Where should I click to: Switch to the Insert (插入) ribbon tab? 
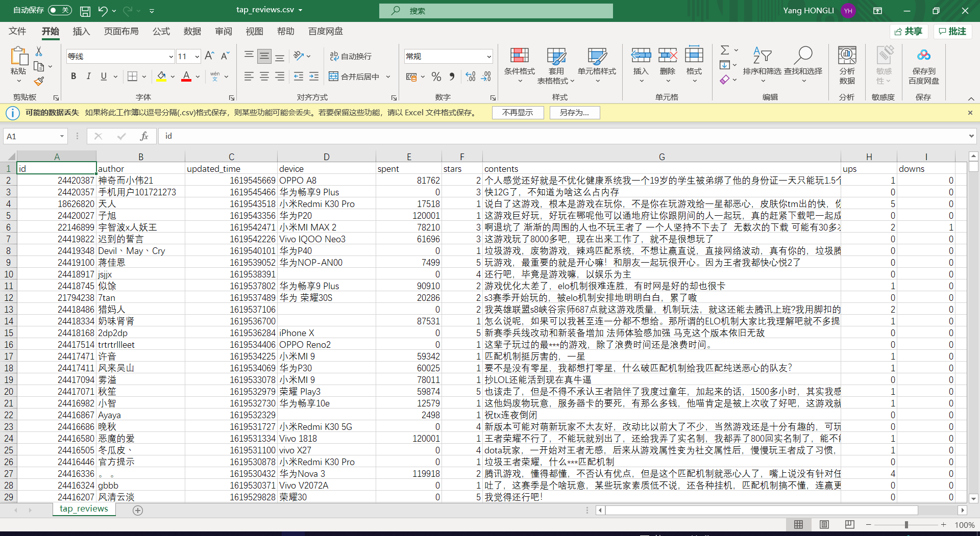(81, 32)
